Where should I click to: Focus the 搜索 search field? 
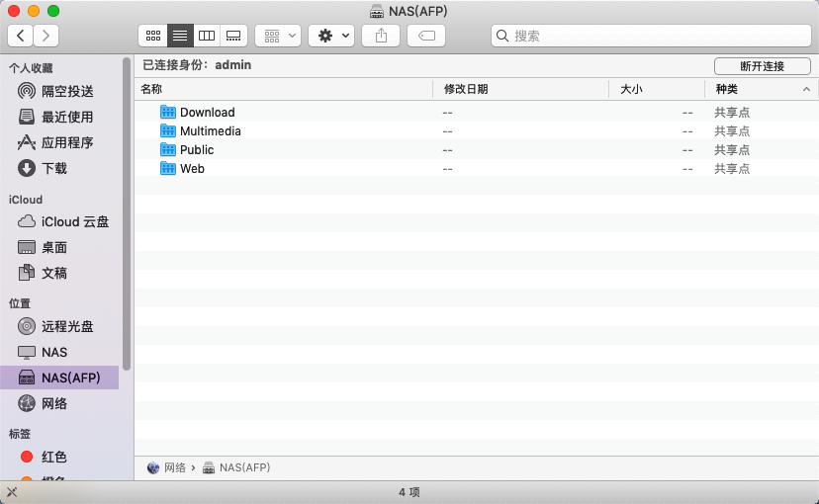pyautogui.click(x=651, y=36)
